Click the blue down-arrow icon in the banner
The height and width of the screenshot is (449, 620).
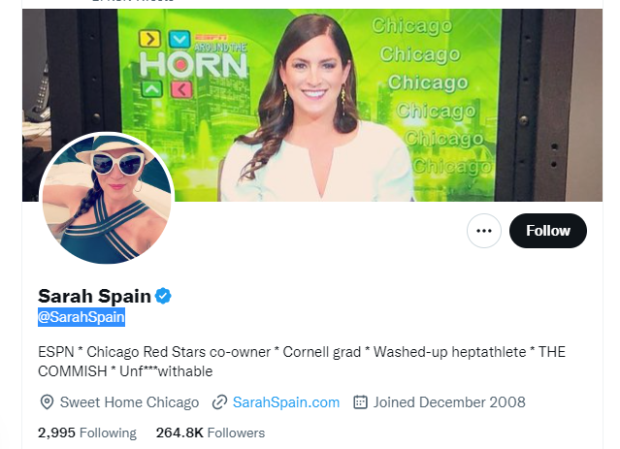[x=180, y=39]
